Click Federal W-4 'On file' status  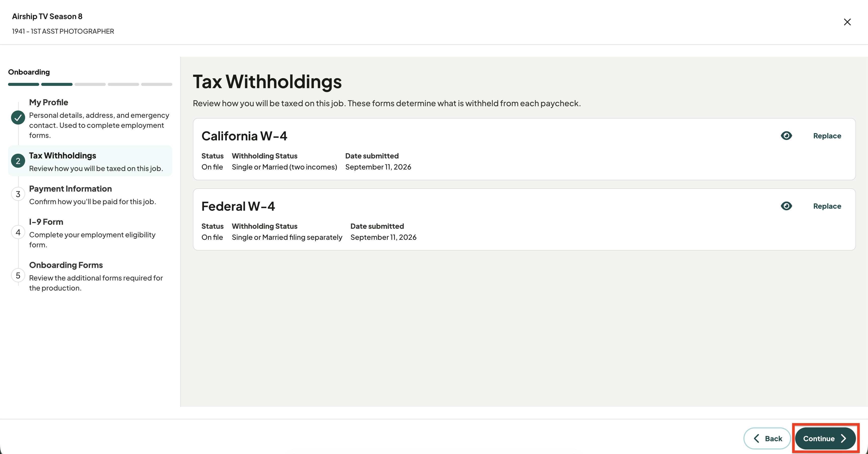pyautogui.click(x=212, y=238)
